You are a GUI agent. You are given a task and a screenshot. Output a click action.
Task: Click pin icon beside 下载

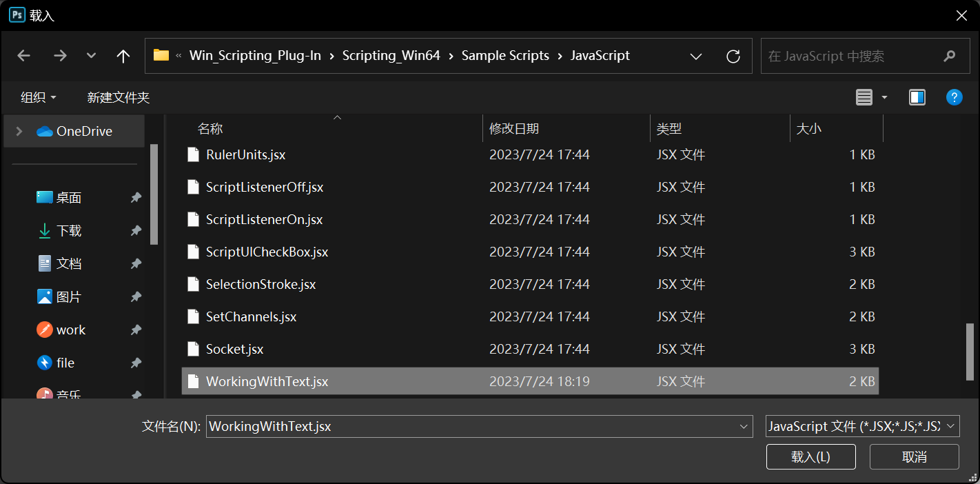click(x=136, y=231)
